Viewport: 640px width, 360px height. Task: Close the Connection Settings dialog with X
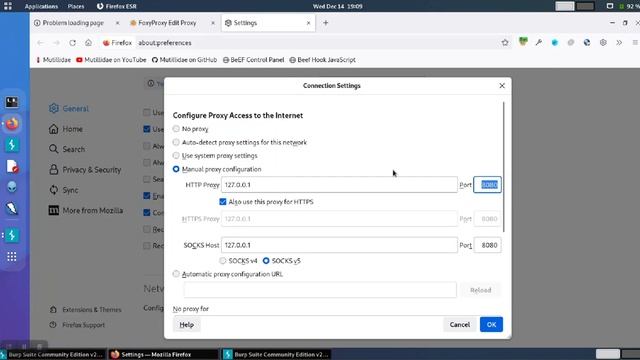pyautogui.click(x=502, y=86)
